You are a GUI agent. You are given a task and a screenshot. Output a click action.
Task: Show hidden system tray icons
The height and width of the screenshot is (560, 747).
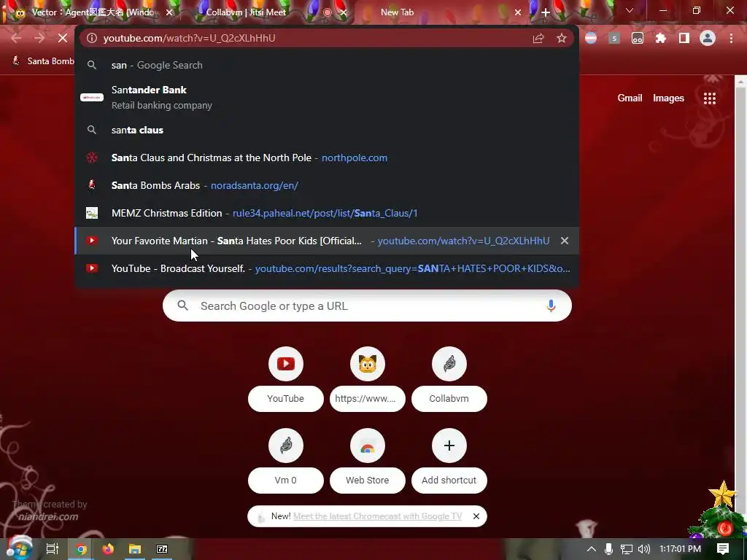[x=591, y=549]
